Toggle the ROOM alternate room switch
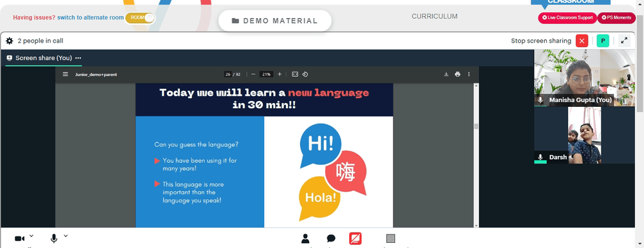Viewport: 644px width, 248px height. click(140, 17)
